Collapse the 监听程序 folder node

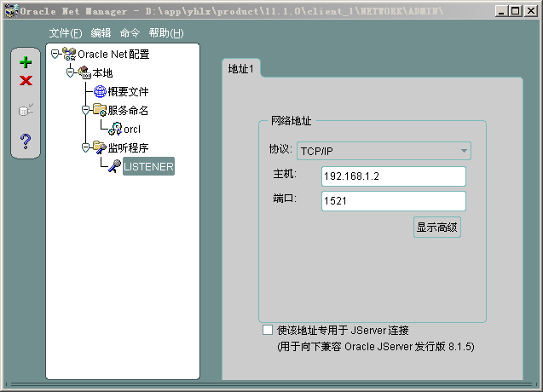tap(85, 147)
